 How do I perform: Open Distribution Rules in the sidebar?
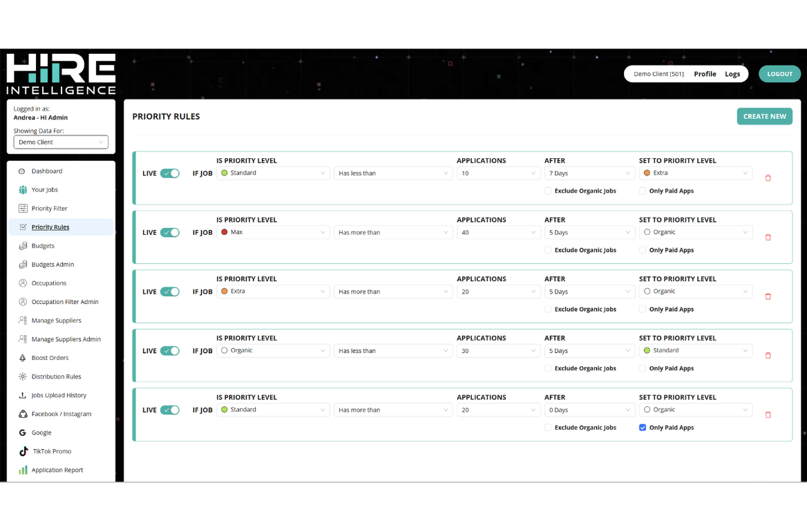point(56,377)
